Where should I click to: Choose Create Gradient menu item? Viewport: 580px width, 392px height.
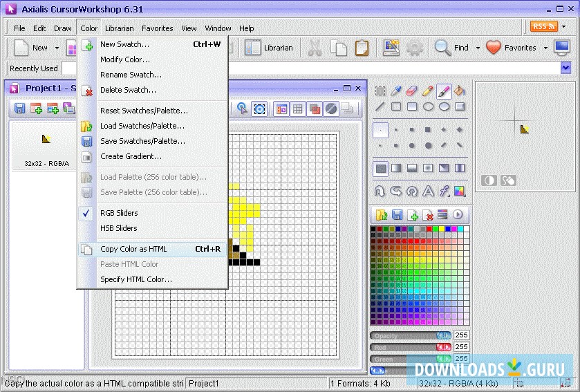[151, 156]
